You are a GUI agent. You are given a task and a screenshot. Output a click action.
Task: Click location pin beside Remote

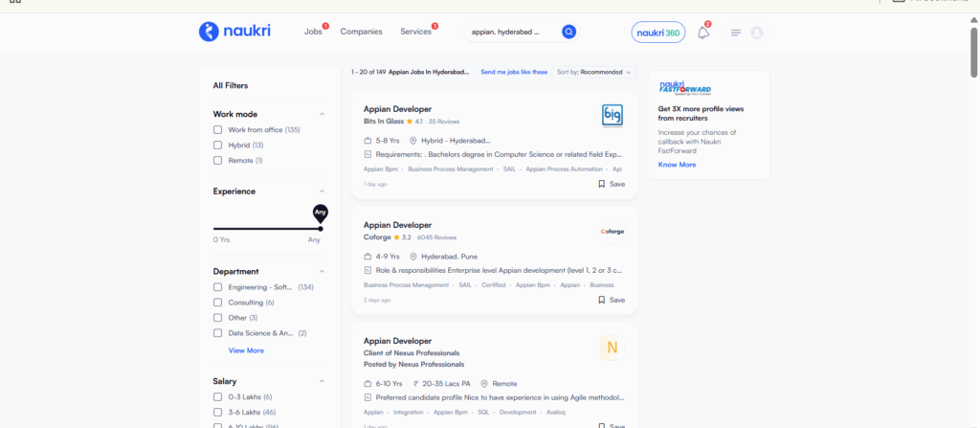point(483,384)
